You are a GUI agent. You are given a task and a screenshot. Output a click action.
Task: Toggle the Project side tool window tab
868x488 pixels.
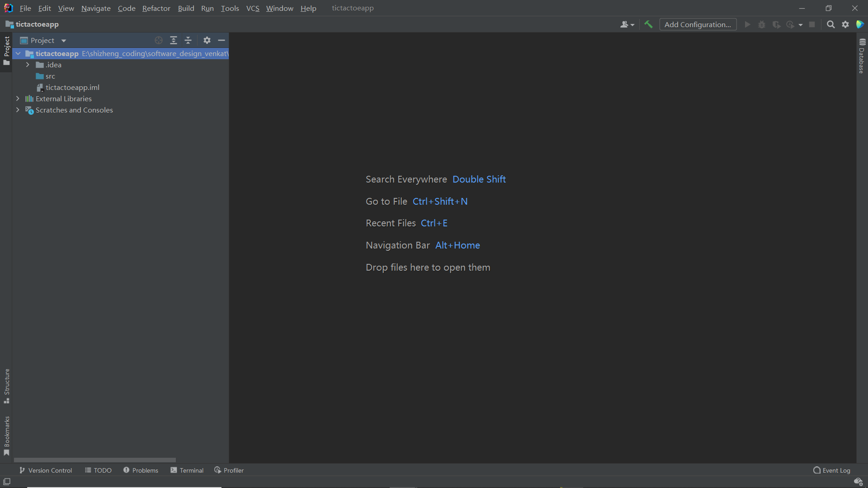coord(6,50)
